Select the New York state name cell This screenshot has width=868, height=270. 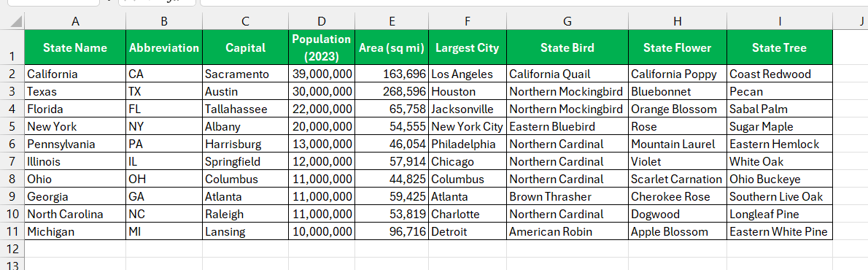coord(75,126)
